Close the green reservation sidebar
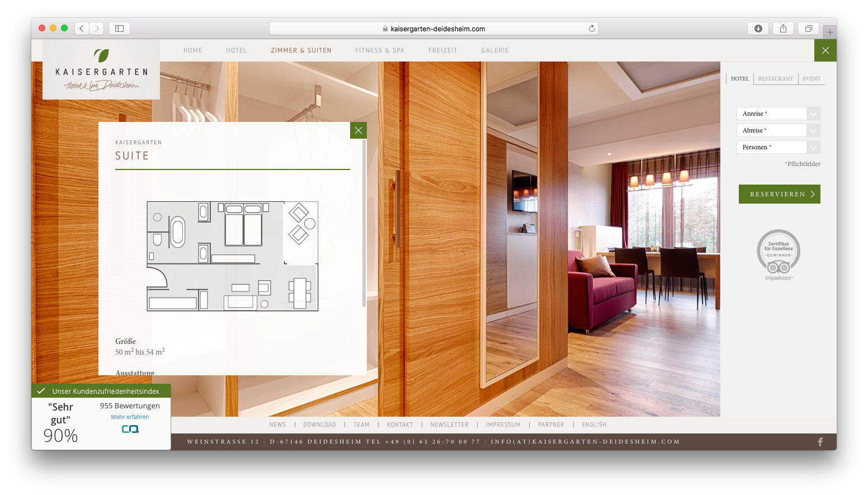Image resolution: width=868 pixels, height=495 pixels. pos(825,50)
